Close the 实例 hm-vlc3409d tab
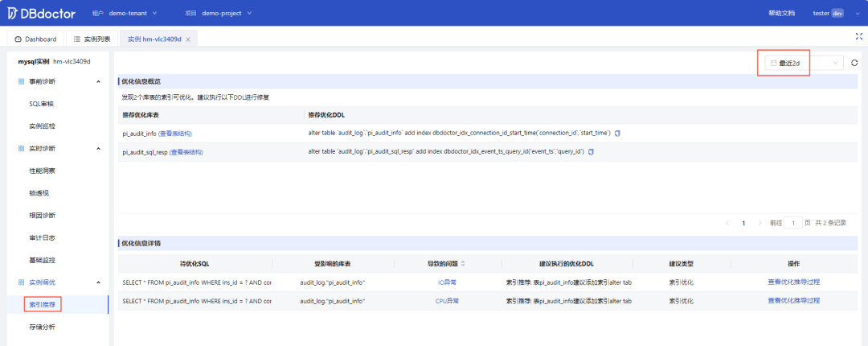This screenshot has height=346, width=868. (x=188, y=40)
